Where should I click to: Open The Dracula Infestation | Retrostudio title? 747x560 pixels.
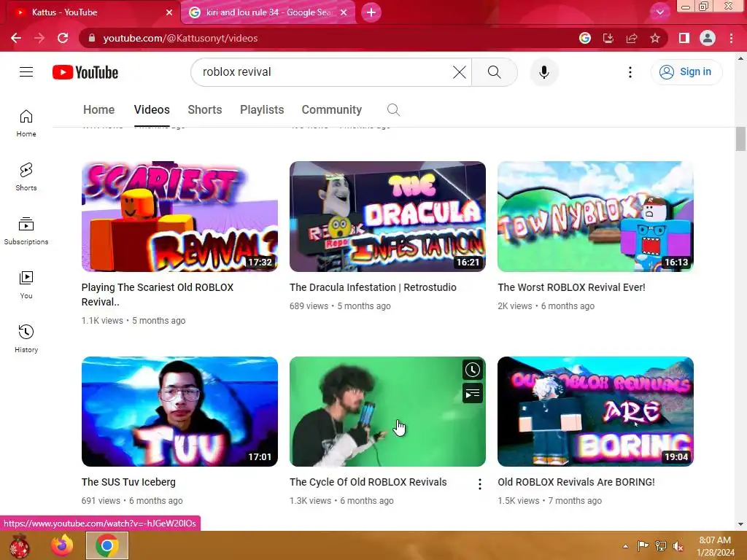(373, 287)
